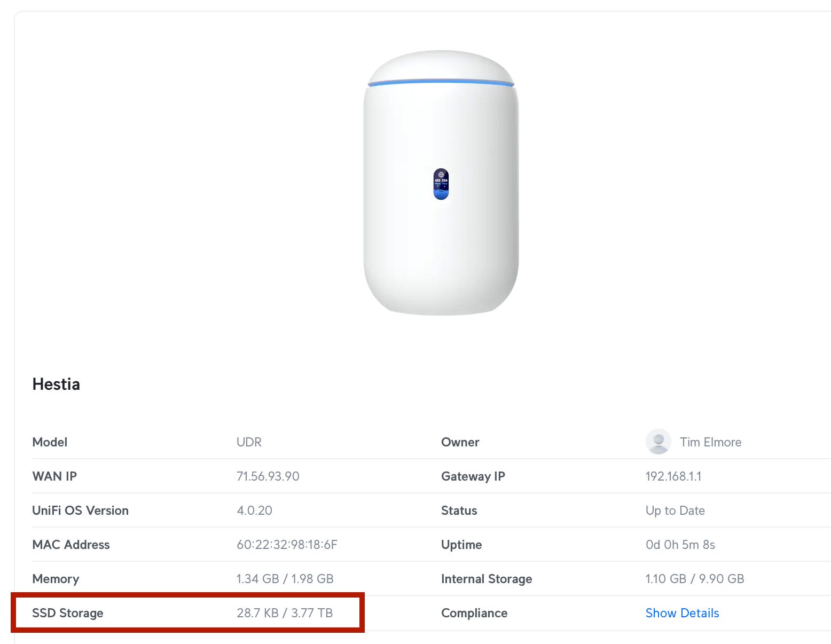Image resolution: width=831 pixels, height=644 pixels.
Task: Click the UDR model value
Action: point(249,442)
